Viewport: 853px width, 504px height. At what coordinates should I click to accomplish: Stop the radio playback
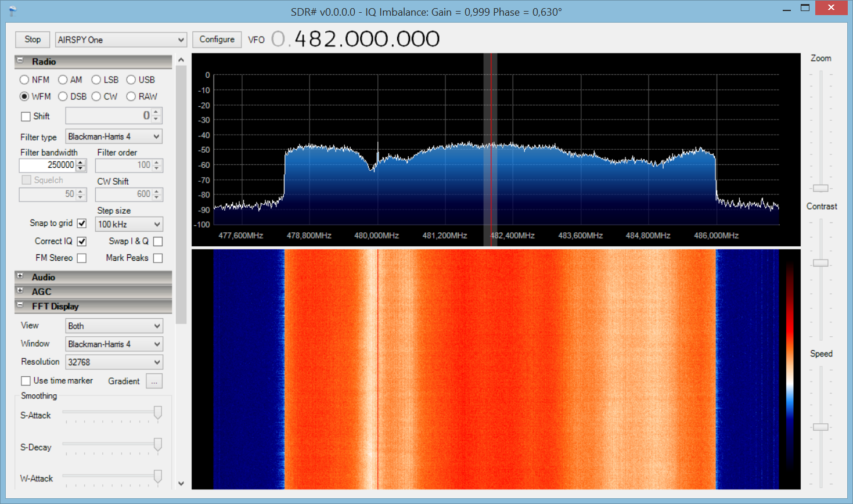pyautogui.click(x=33, y=39)
